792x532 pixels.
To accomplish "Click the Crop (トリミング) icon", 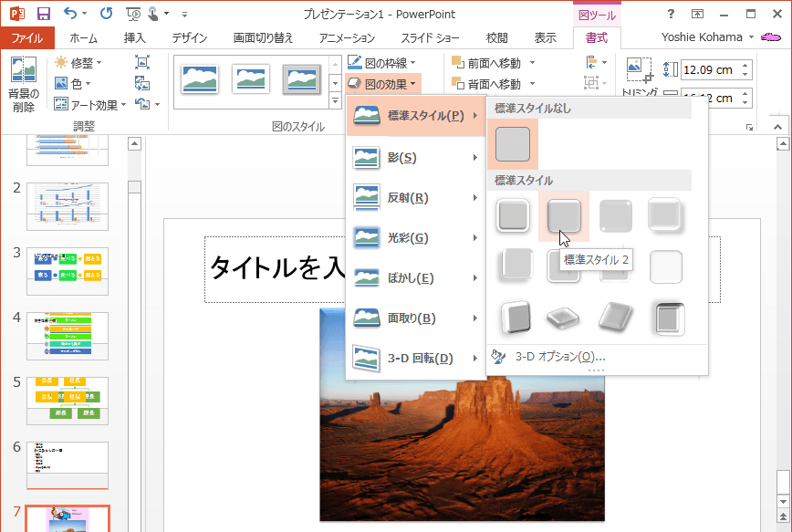I will [x=640, y=69].
